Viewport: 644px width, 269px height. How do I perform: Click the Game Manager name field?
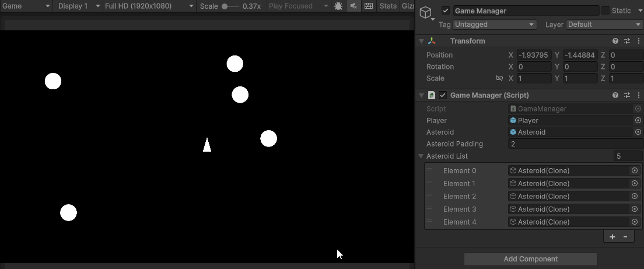(526, 11)
